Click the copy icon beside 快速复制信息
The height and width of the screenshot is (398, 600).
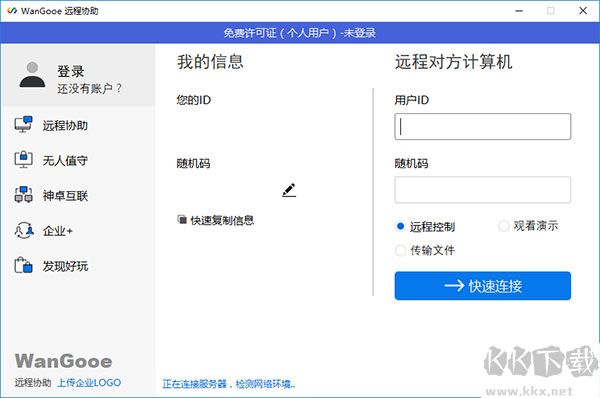tap(182, 220)
